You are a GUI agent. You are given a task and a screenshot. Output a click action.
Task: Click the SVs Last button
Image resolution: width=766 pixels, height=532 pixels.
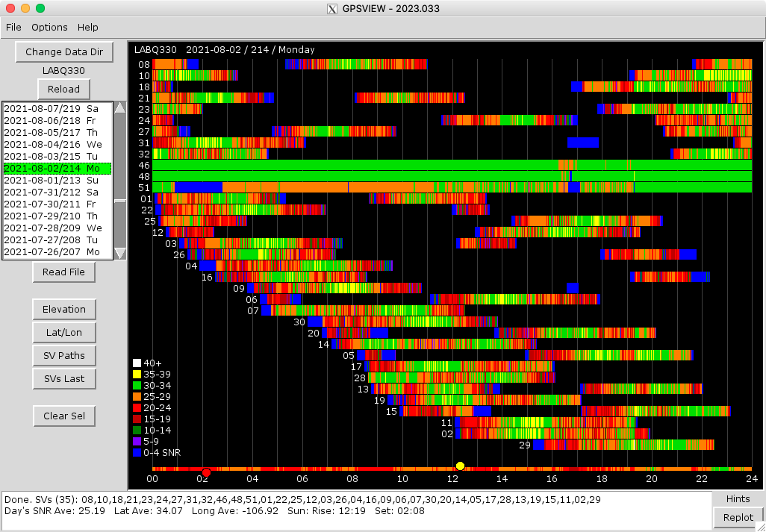pos(63,378)
